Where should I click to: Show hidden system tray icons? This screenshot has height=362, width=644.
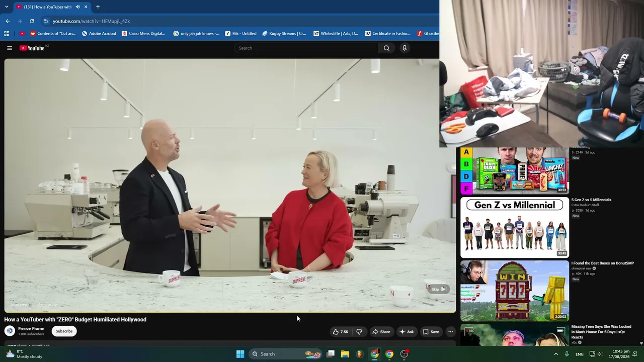click(556, 354)
